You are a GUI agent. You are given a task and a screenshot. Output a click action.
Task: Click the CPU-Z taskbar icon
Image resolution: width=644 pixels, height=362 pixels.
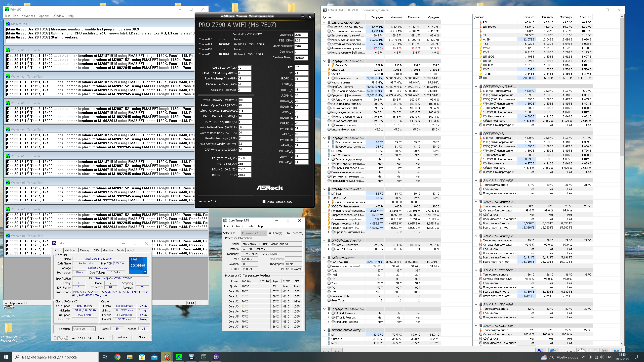click(216, 357)
